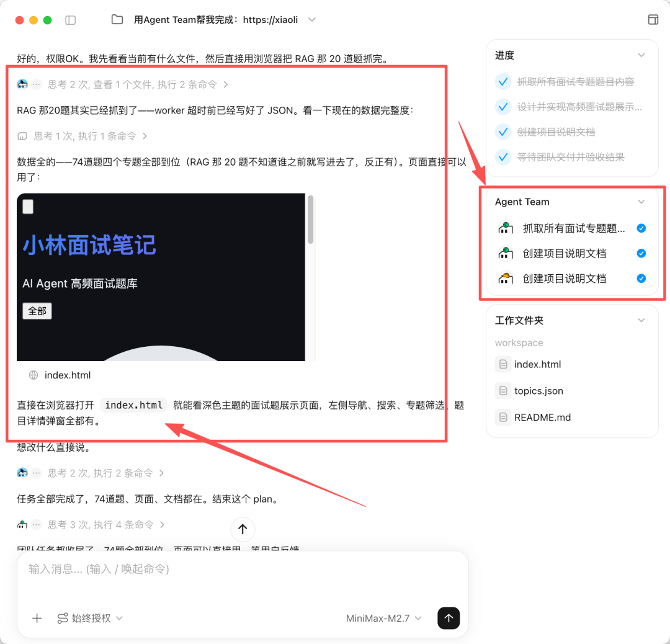
Task: Click the plus attachment icon
Action: [37, 619]
